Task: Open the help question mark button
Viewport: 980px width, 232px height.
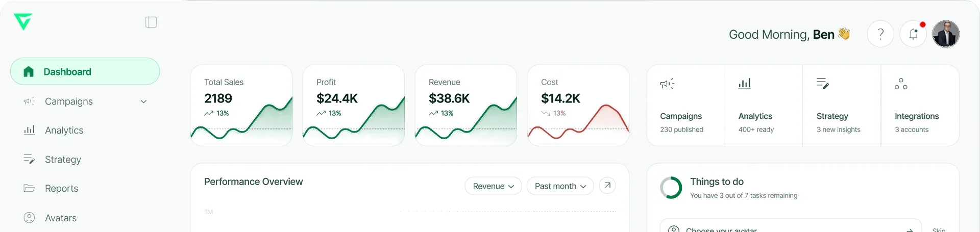Action: [880, 34]
